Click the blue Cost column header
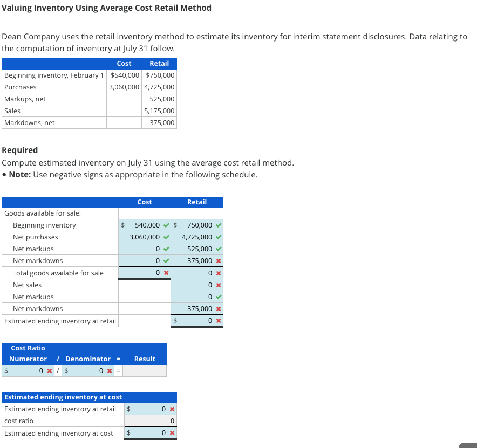The height and width of the screenshot is (448, 477). 145,202
